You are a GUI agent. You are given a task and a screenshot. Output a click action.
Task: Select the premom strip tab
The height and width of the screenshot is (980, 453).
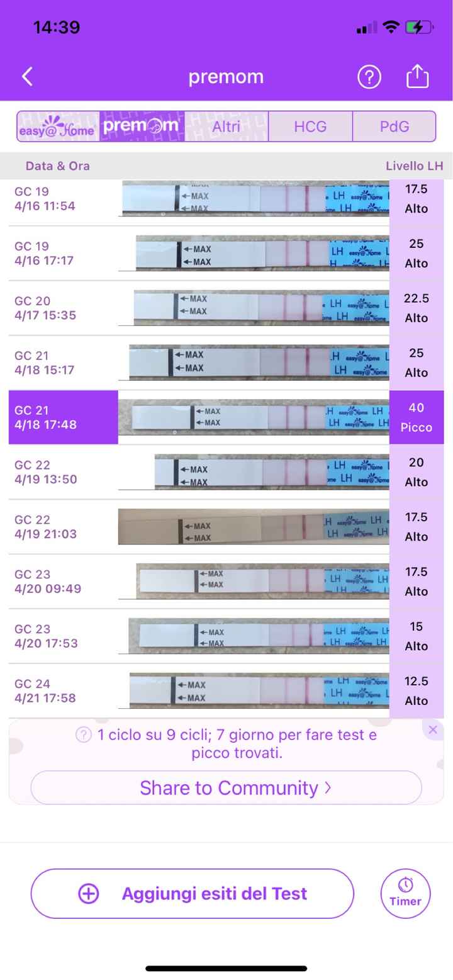point(142,127)
